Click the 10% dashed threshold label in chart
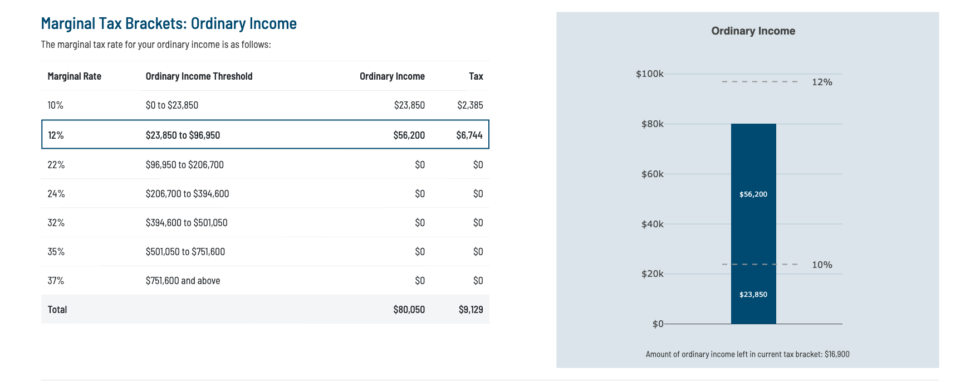Screen dimensions: 980x381 [x=822, y=265]
